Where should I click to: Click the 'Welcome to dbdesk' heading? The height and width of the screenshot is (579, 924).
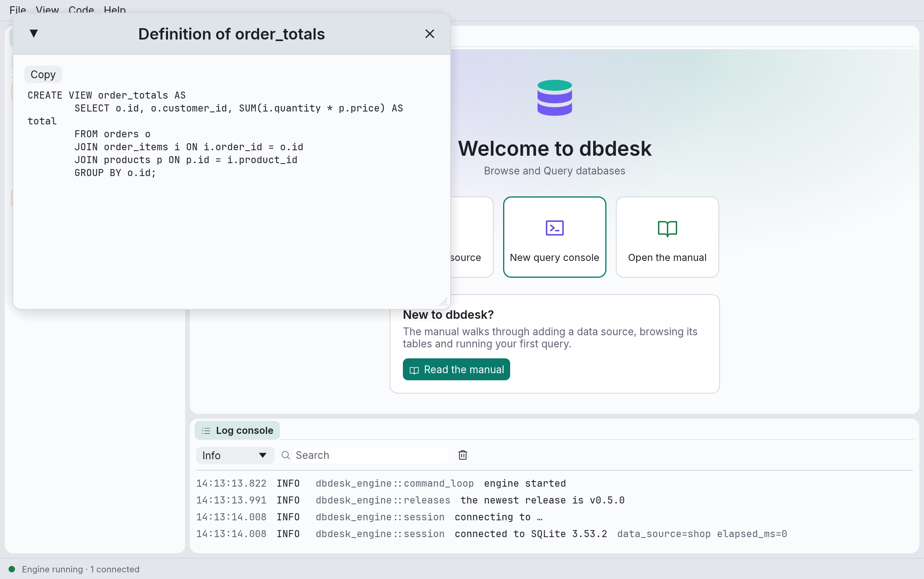tap(554, 149)
